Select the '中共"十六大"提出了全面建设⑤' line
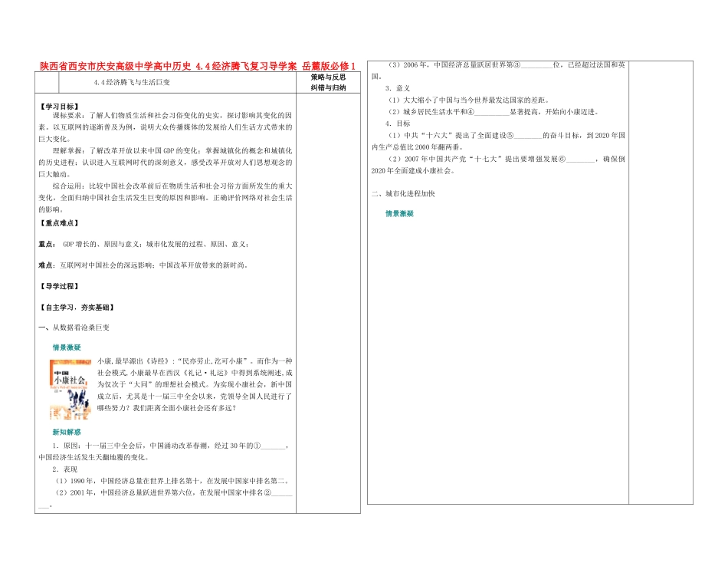 497,141
